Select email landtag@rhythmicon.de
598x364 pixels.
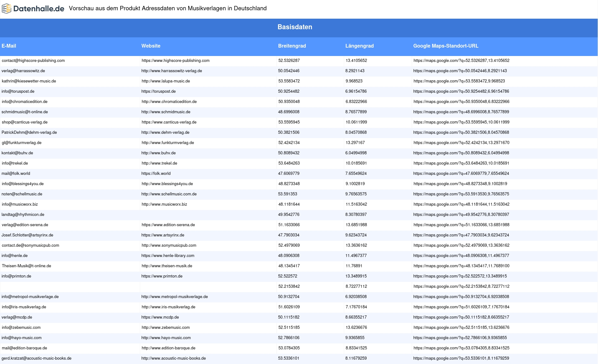click(x=23, y=215)
